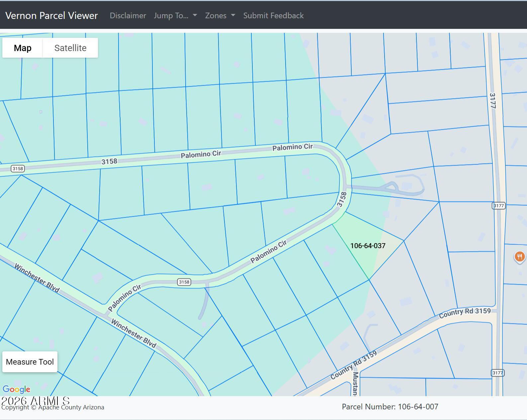Click the 3158 route shield at the map's west edge
The height and width of the screenshot is (420, 527).
pos(18,169)
